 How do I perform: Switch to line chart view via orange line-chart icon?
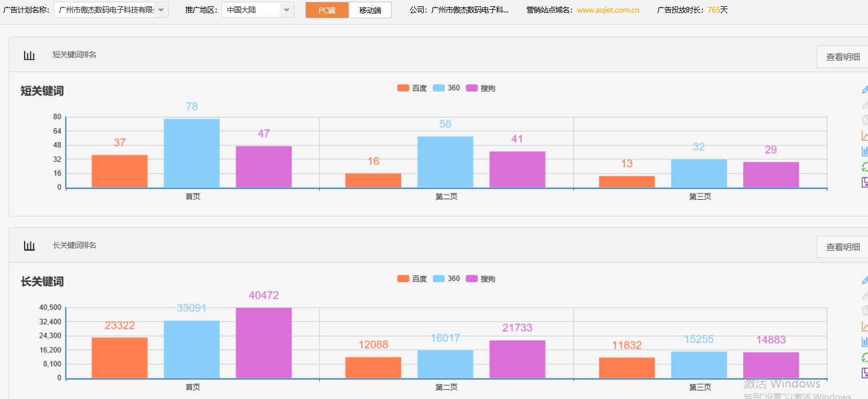tap(865, 136)
